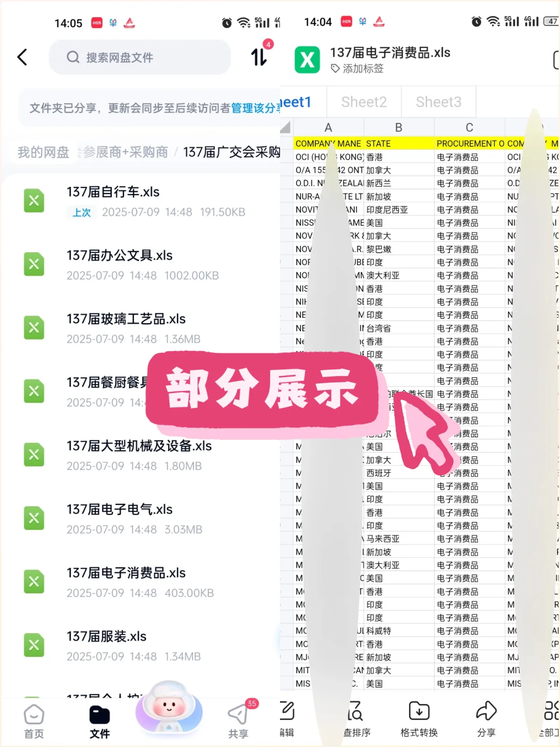Open the 格式转换 format conversion tool
This screenshot has width=560, height=747.
[x=418, y=720]
